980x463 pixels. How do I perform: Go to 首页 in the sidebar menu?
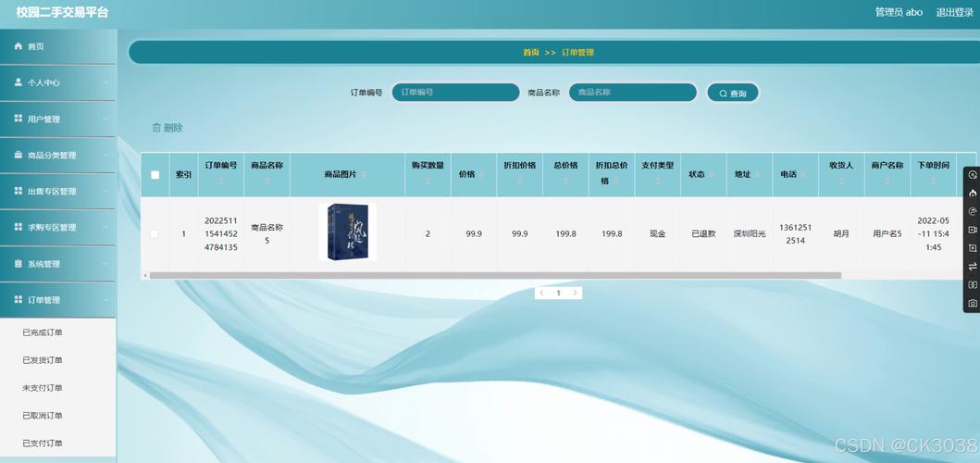[x=57, y=46]
